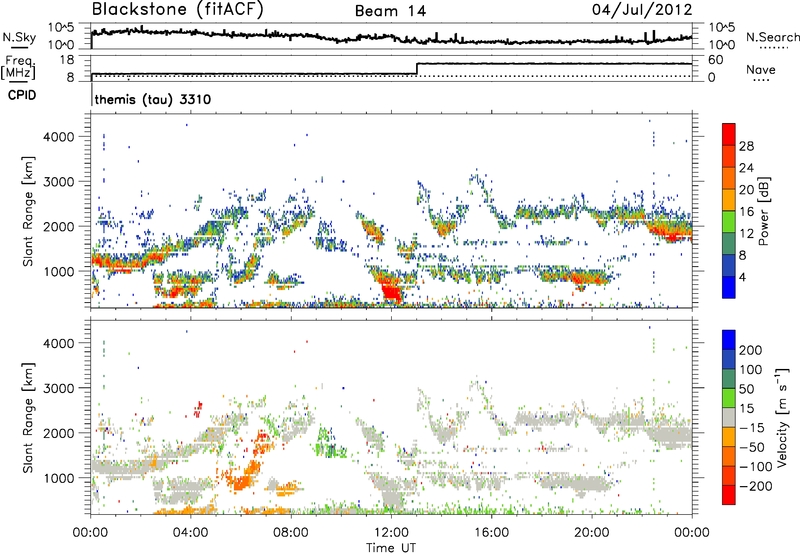
Task: Click the 'CPID' row label
Action: (22, 95)
